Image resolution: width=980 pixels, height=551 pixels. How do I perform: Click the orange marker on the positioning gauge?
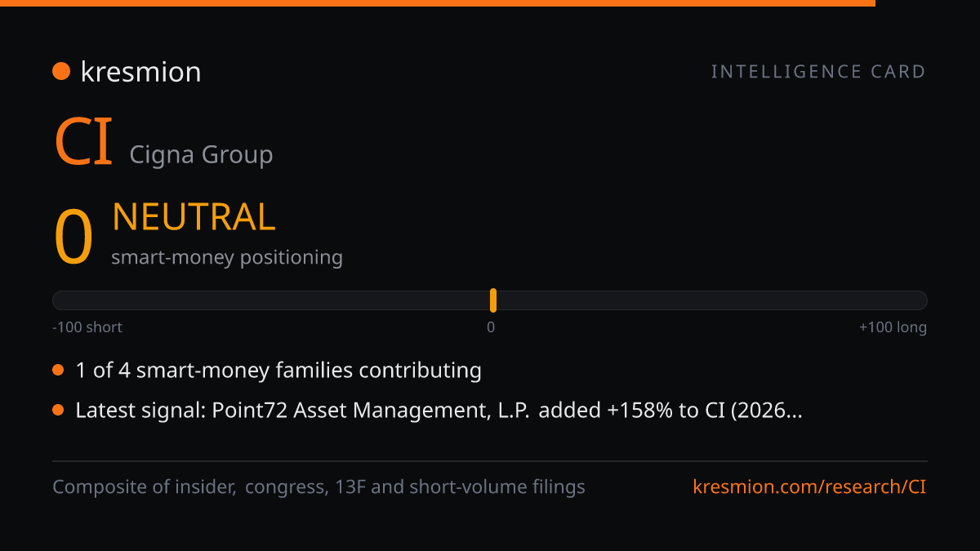click(x=493, y=300)
